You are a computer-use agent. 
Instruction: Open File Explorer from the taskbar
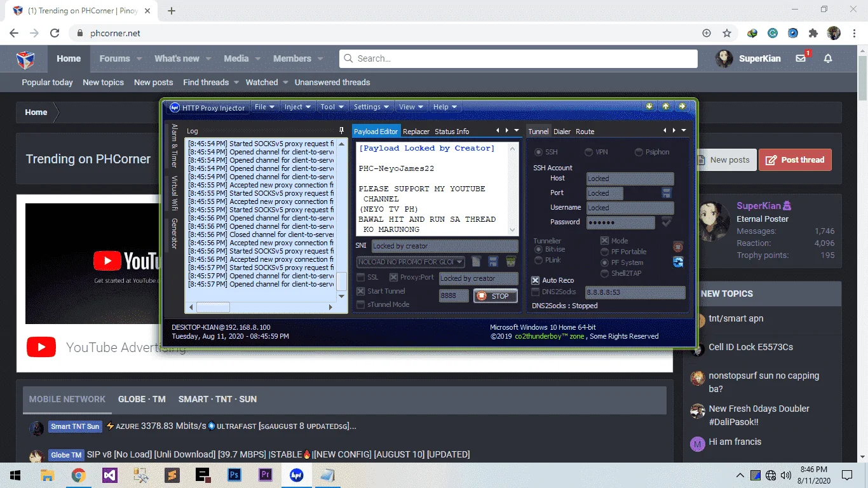point(48,475)
